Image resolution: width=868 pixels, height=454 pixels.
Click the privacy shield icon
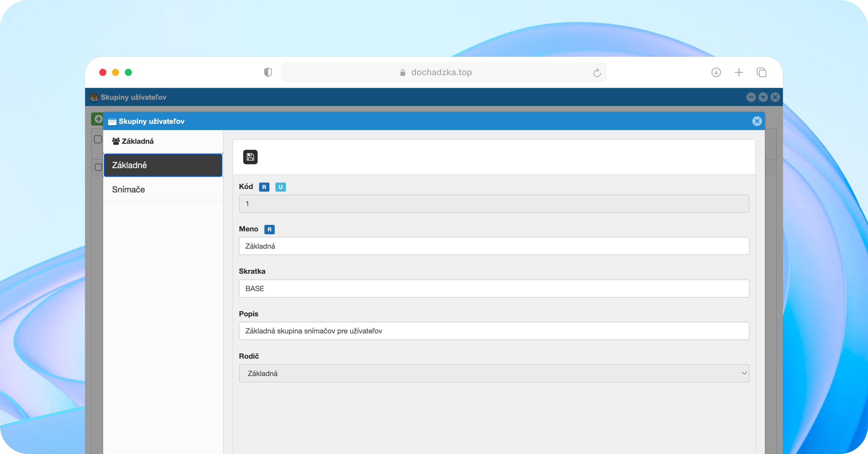(x=268, y=72)
